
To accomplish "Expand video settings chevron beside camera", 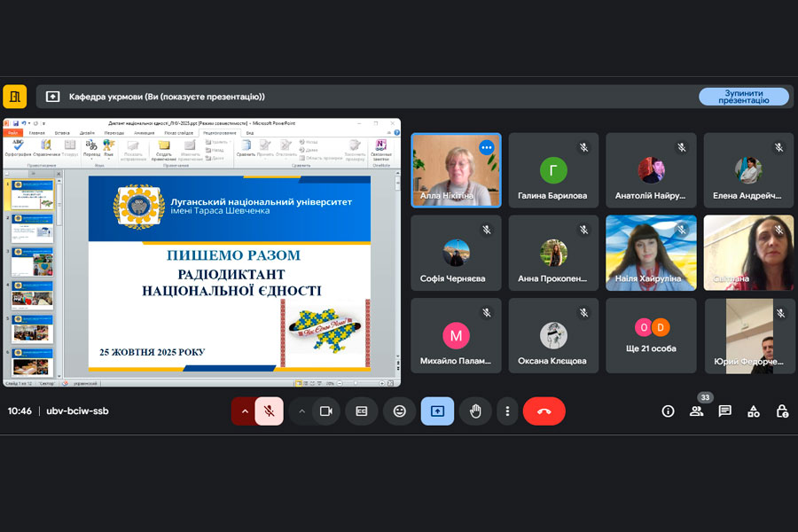I will coord(301,411).
